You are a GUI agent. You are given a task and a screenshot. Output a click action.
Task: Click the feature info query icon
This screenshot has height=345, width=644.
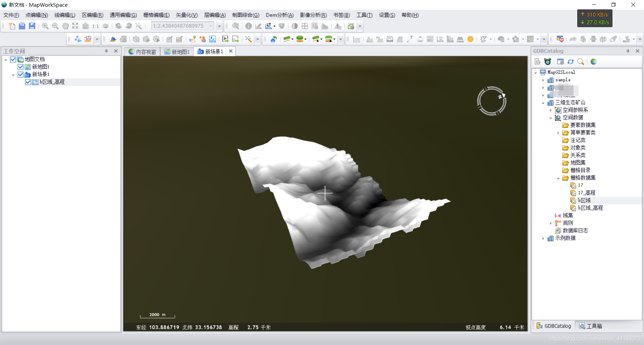point(249,26)
